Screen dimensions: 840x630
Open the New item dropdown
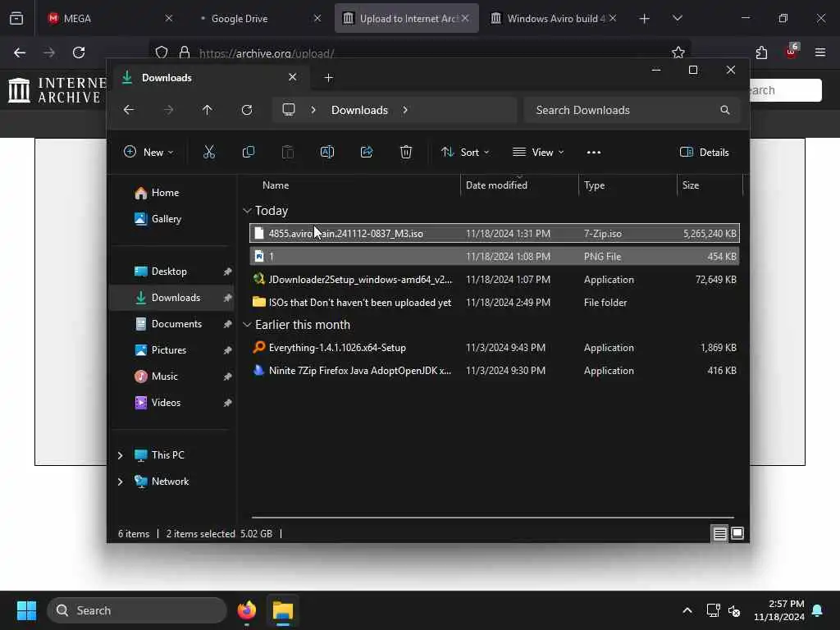pos(148,152)
